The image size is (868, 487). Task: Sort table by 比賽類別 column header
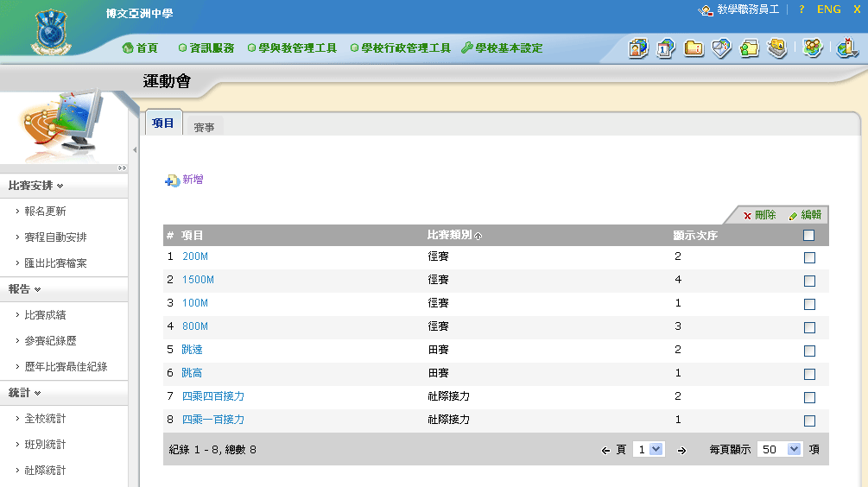[450, 235]
